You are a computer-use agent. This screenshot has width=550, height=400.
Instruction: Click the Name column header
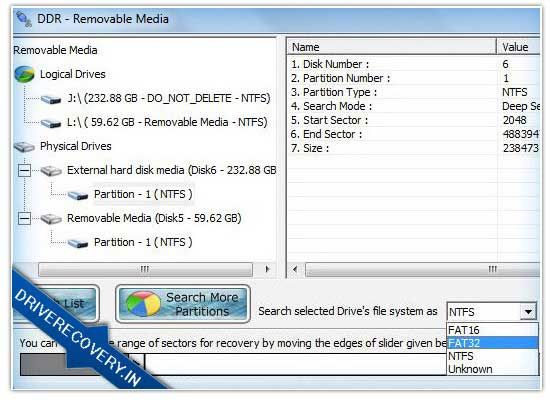click(392, 47)
